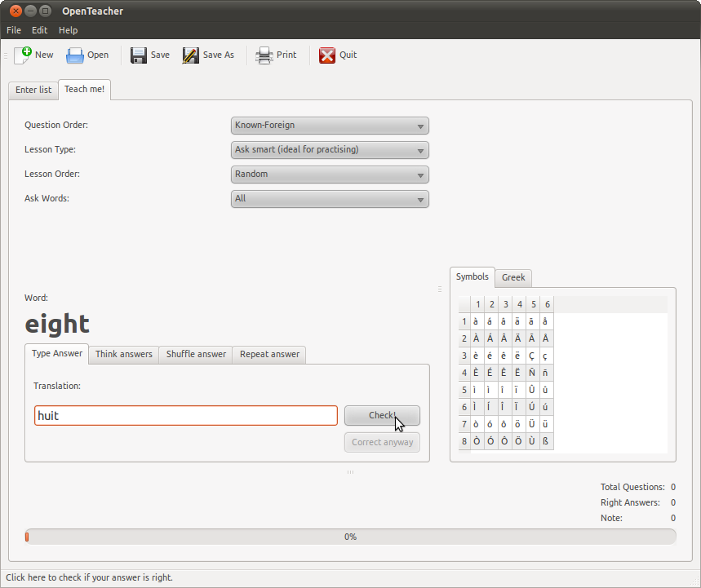The width and height of the screenshot is (701, 588).
Task: Insert the ß symbol from the table
Action: click(546, 441)
